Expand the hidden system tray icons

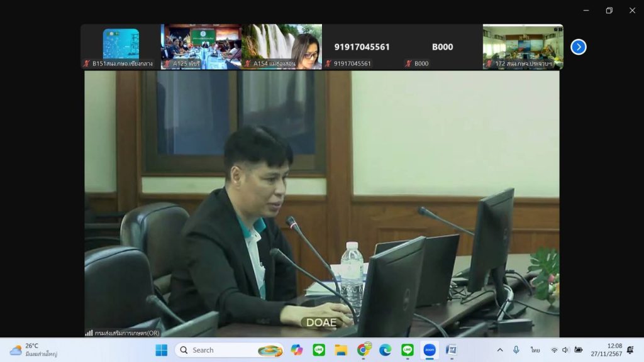[x=500, y=350]
